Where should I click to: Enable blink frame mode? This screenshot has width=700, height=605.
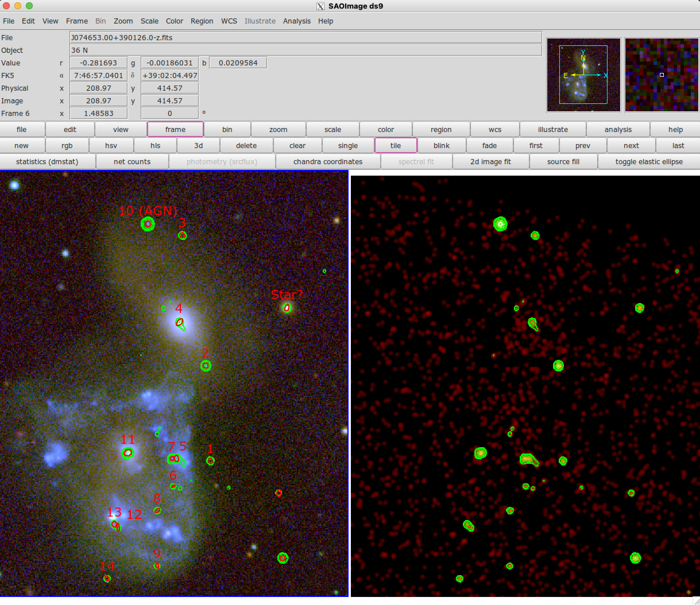coord(442,146)
